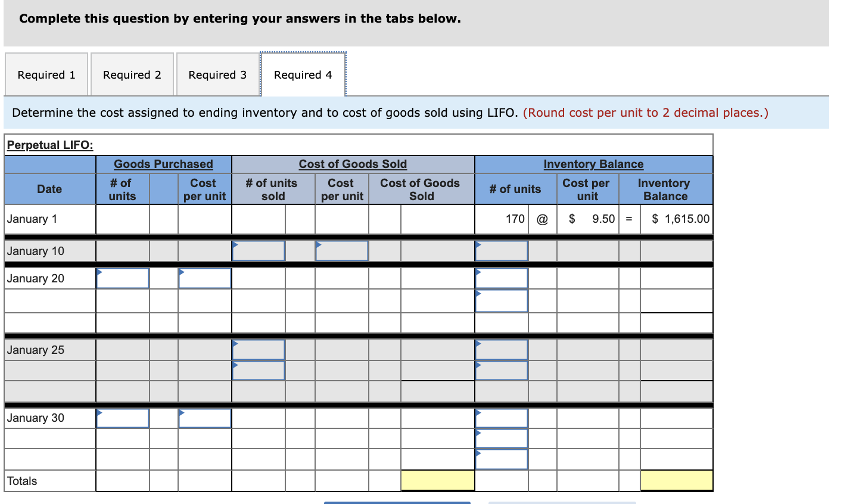The height and width of the screenshot is (504, 859).
Task: Click January 25 first units sold field
Action: coord(259,350)
